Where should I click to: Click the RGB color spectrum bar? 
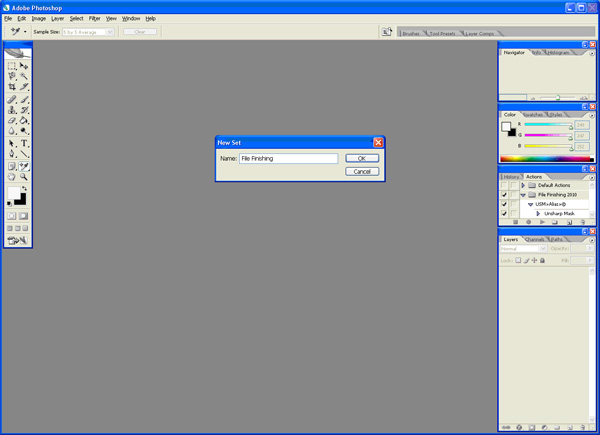pos(546,159)
